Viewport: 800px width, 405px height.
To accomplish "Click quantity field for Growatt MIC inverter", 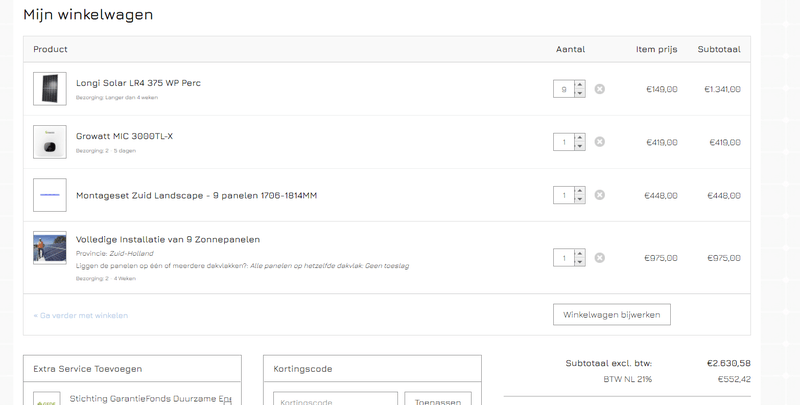I will [564, 142].
